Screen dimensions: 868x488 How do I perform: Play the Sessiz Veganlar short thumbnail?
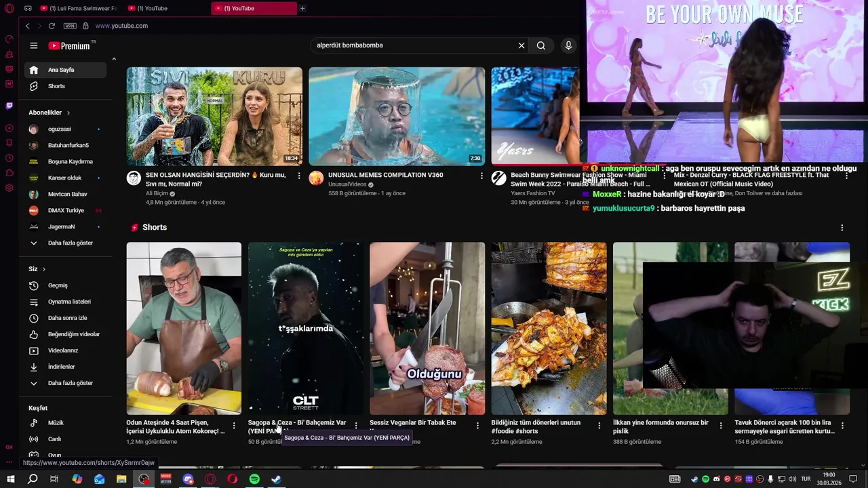[427, 328]
